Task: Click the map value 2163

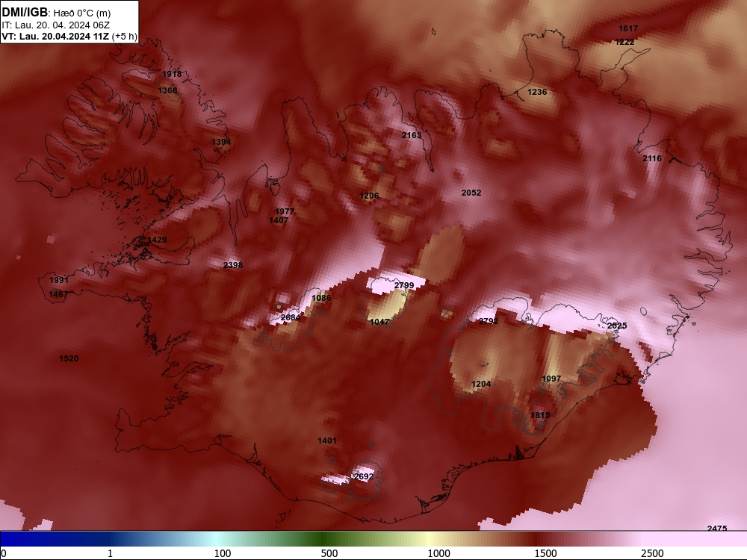Action: tap(412, 135)
